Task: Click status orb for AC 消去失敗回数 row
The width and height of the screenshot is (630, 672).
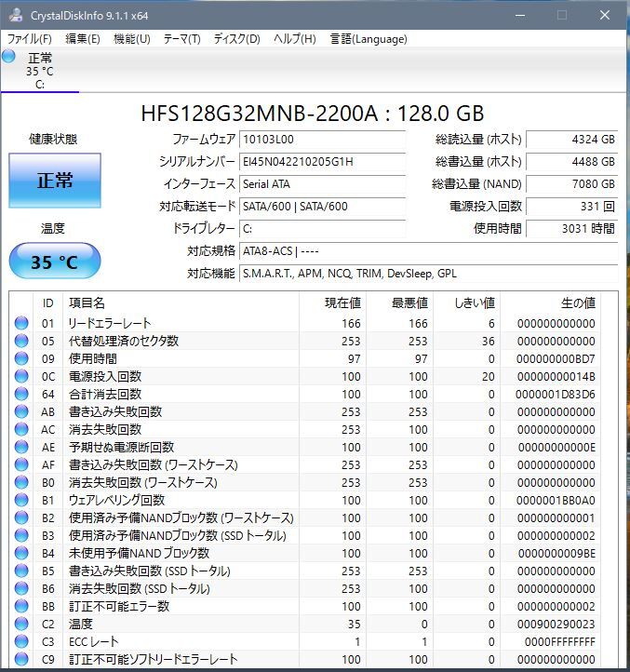Action: [x=21, y=429]
